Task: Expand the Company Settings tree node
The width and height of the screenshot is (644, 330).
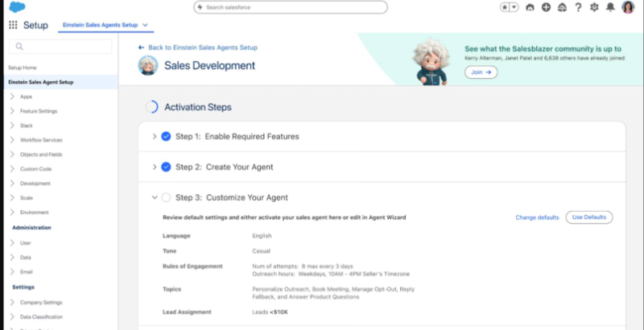Action: (x=12, y=303)
